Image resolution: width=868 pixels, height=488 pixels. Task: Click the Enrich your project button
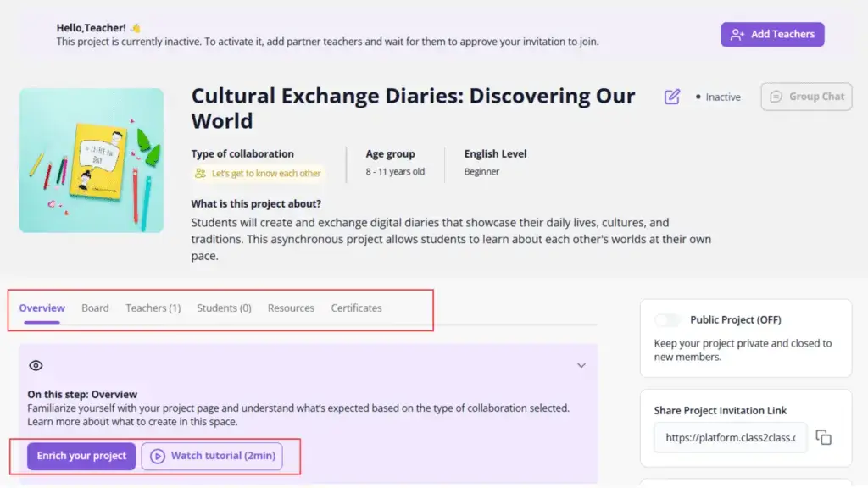[81, 456]
